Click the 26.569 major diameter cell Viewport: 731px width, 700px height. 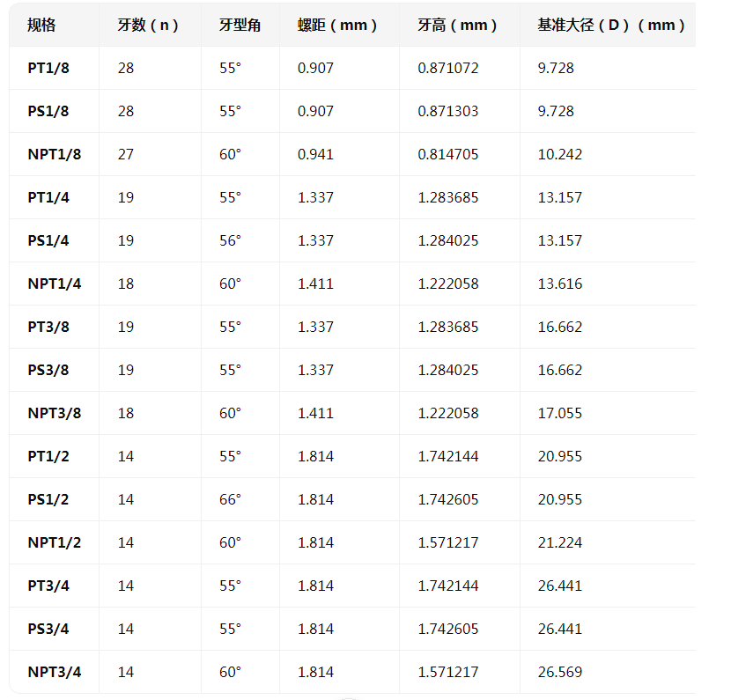[x=560, y=672]
